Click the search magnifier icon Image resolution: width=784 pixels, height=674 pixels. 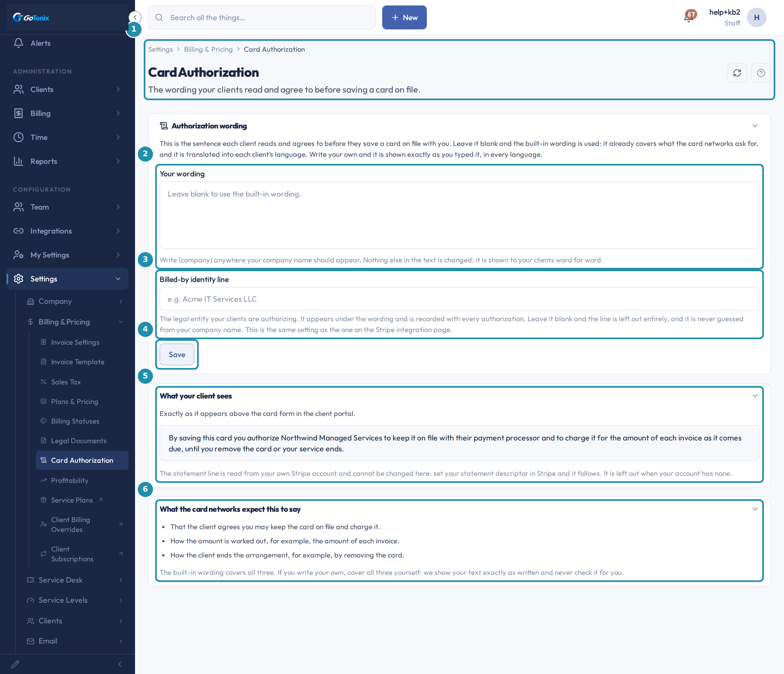tap(159, 17)
